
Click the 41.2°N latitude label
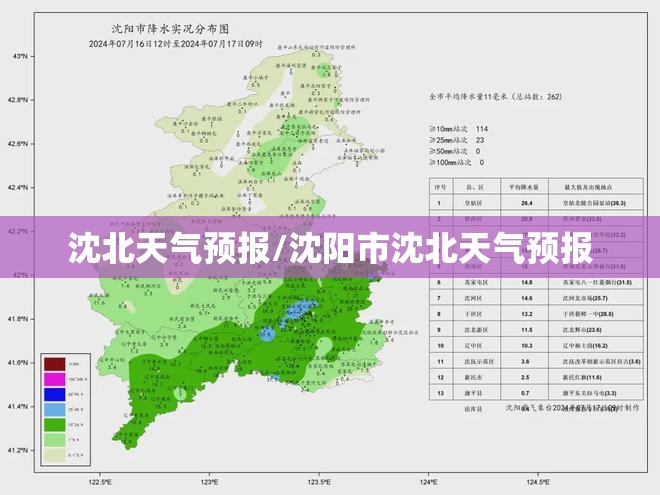point(17,450)
